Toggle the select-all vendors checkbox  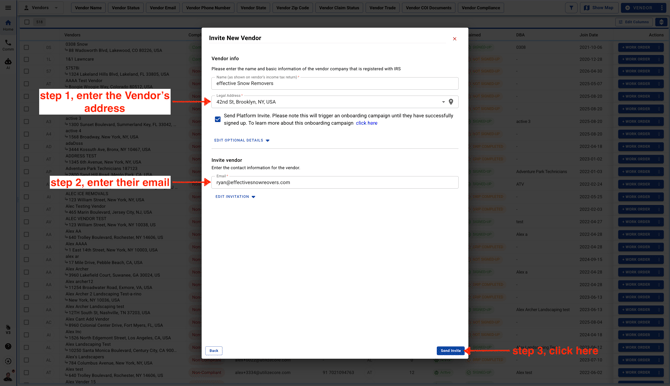coord(27,22)
